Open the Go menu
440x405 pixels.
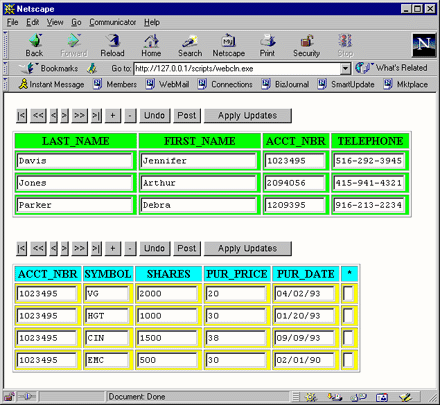pos(76,22)
